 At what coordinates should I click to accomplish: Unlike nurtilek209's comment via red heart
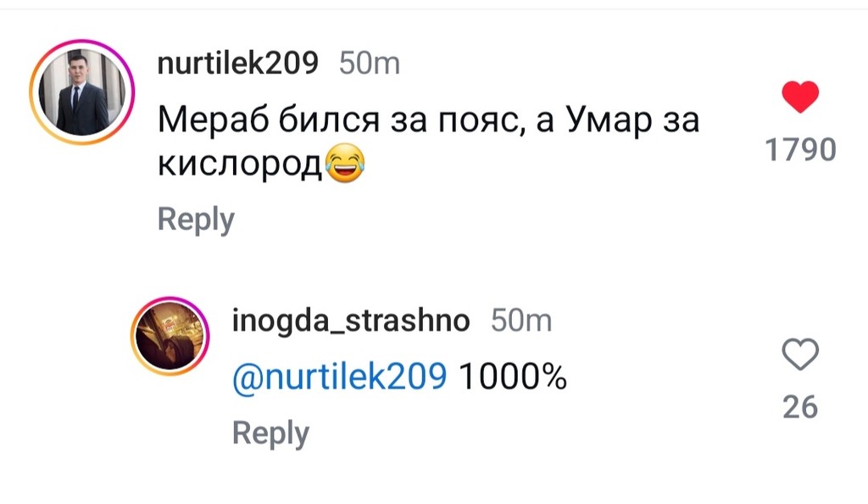click(800, 94)
